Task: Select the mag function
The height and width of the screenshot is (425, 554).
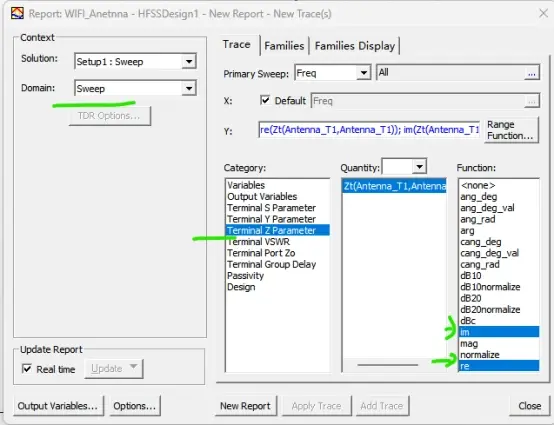Action: coord(469,343)
